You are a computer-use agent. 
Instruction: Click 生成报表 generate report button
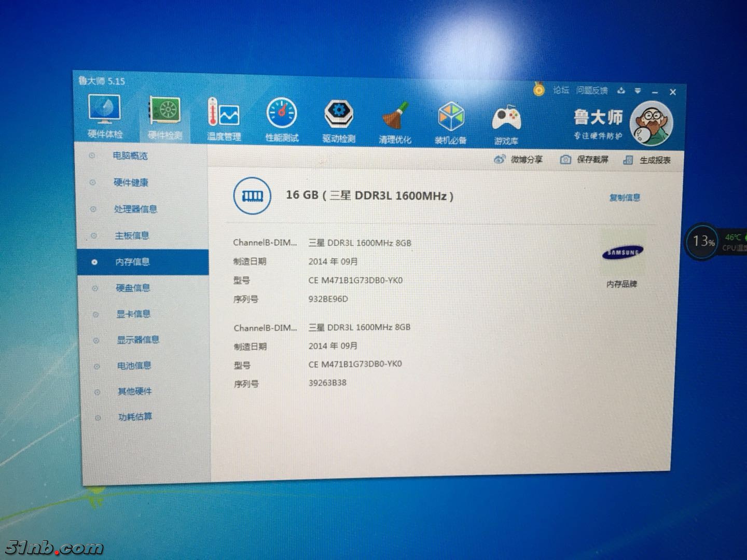click(647, 160)
